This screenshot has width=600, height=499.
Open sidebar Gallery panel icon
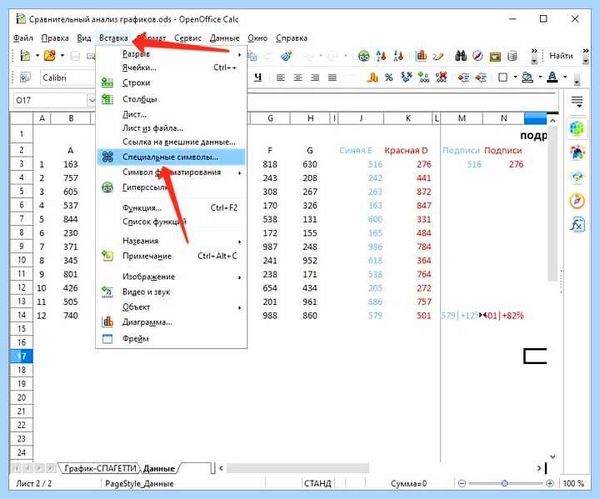tap(577, 177)
